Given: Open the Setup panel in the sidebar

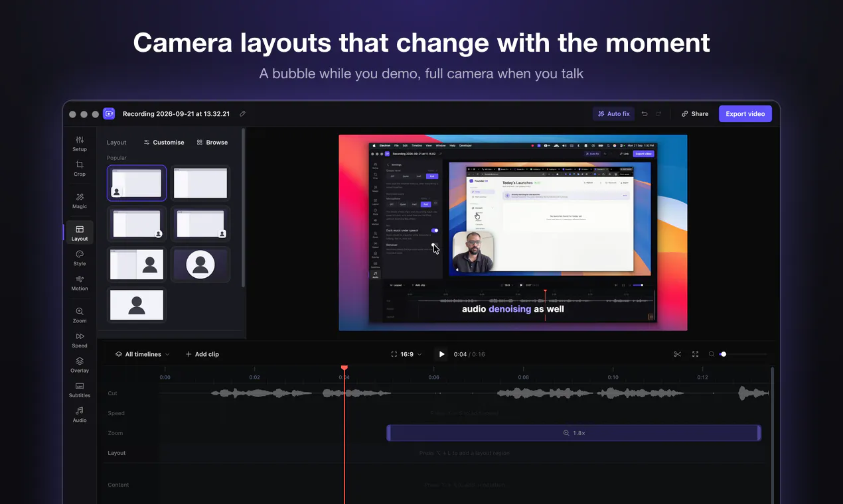Looking at the screenshot, I should [80, 143].
